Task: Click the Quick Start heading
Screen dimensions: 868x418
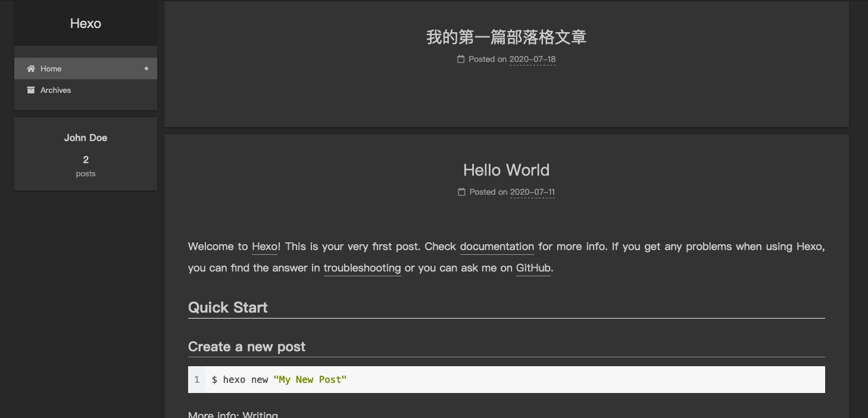Action: [x=228, y=308]
